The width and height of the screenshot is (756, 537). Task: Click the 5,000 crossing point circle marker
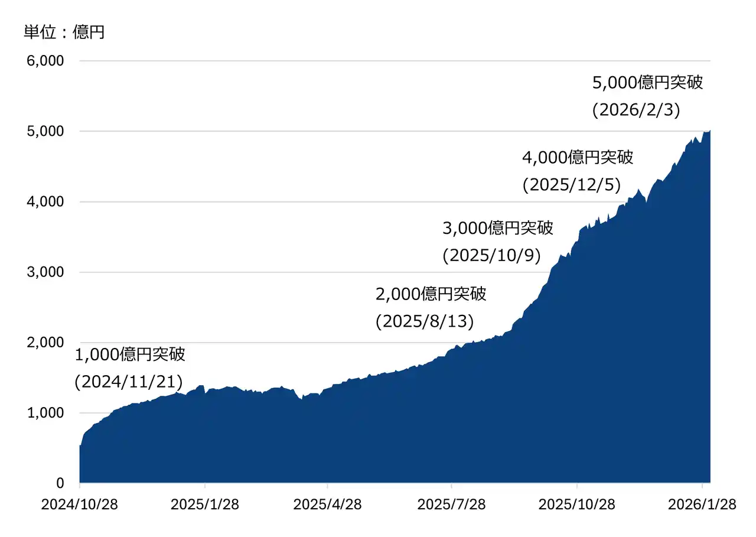(706, 131)
